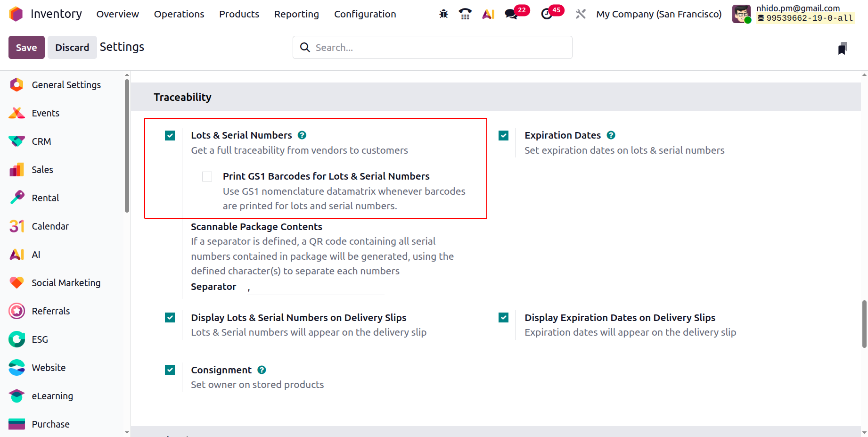
Task: Open the Lots & Serial Numbers help tooltip
Action: click(x=302, y=135)
